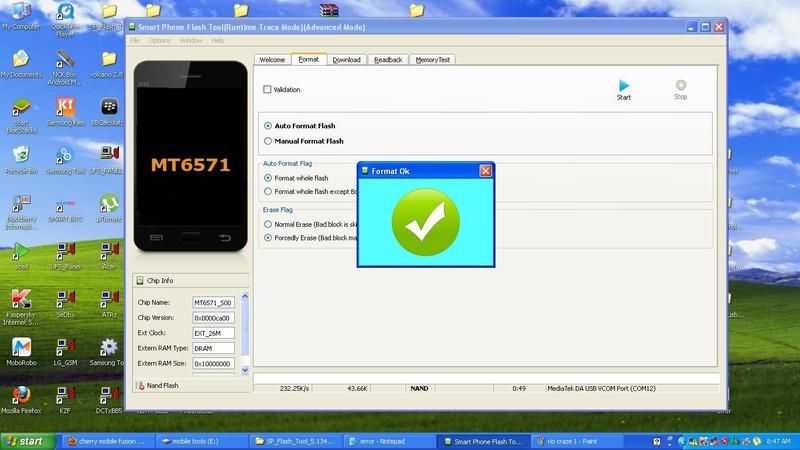Viewport: 800px width, 450px height.
Task: Select the Format tab
Action: [x=309, y=59]
